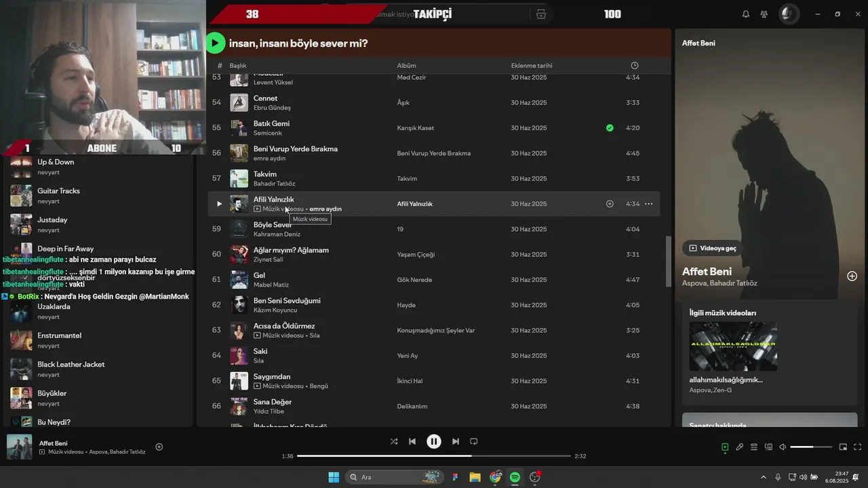The image size is (868, 488).
Task: Open the Windows Start menu
Action: coord(334,477)
